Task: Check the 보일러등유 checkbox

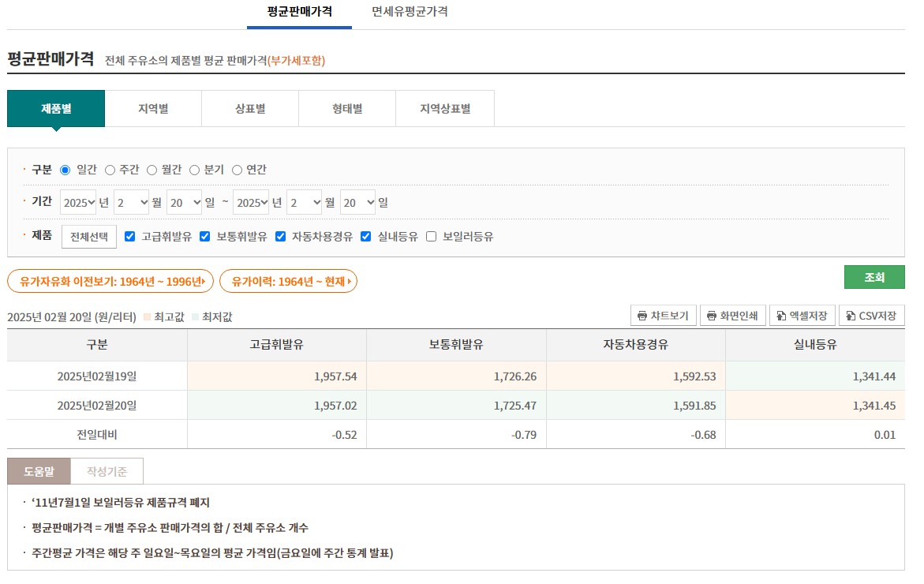Action: tap(432, 236)
